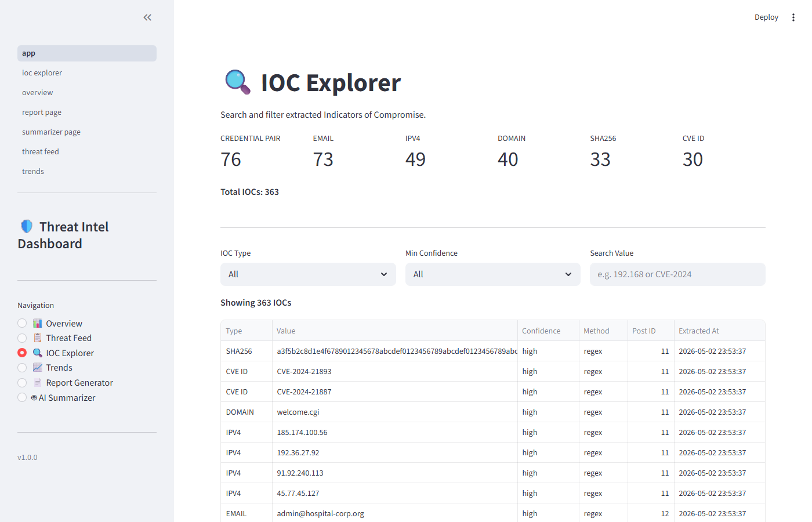Sort table by Value column header
The height and width of the screenshot is (522, 812).
coord(395,331)
